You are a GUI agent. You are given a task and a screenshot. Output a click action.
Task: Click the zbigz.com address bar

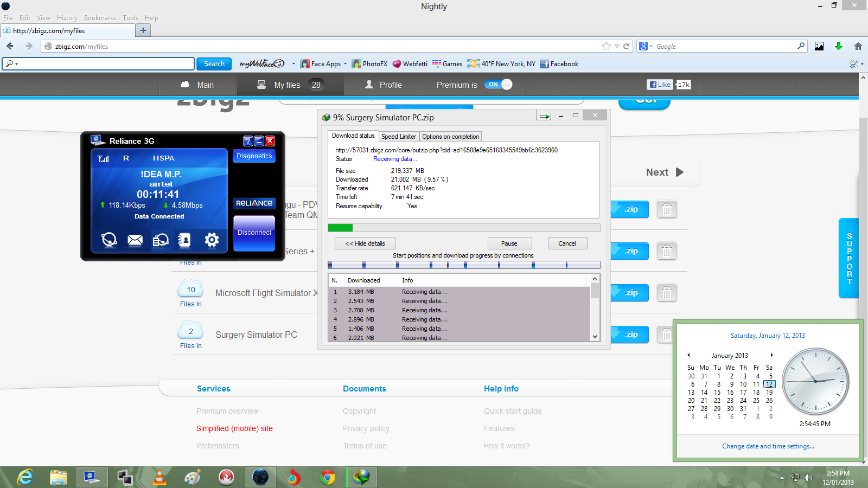[x=325, y=46]
